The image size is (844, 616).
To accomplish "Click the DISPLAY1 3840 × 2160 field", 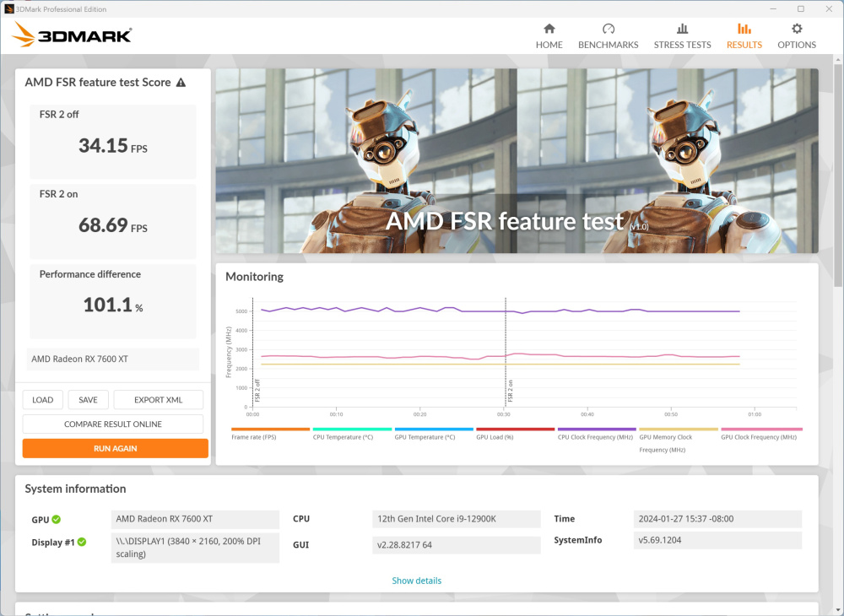I will (195, 548).
